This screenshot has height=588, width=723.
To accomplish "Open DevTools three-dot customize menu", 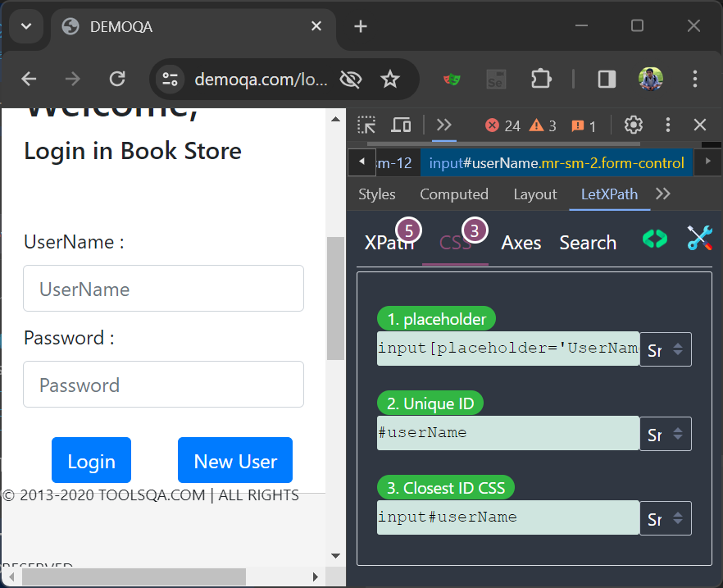I will (668, 125).
